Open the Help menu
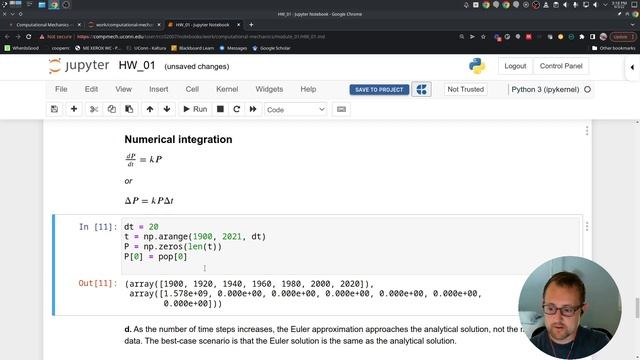Viewport: 640px width, 360px height. coord(308,89)
